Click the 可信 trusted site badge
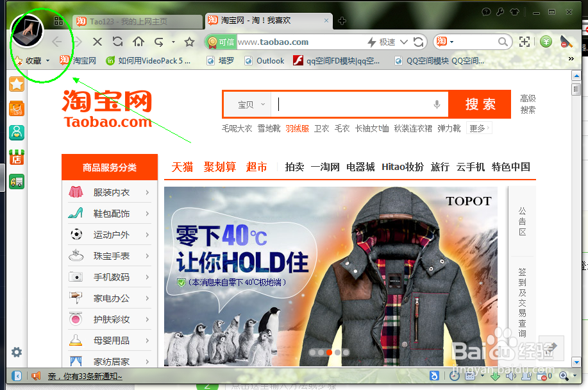The width and height of the screenshot is (588, 390). click(x=221, y=42)
